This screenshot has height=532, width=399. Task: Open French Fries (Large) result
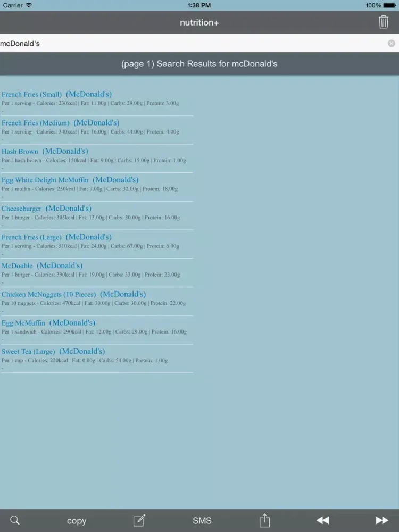pos(57,237)
